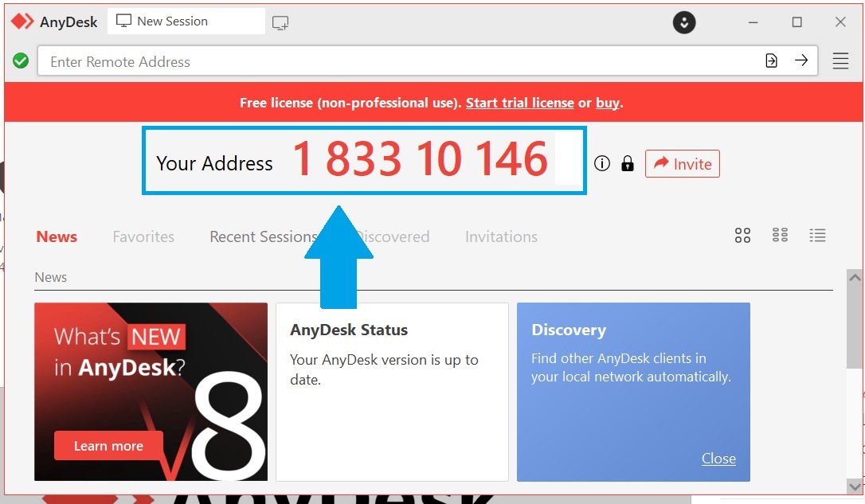Click the Invite button
The width and height of the screenshot is (865, 504).
(683, 164)
